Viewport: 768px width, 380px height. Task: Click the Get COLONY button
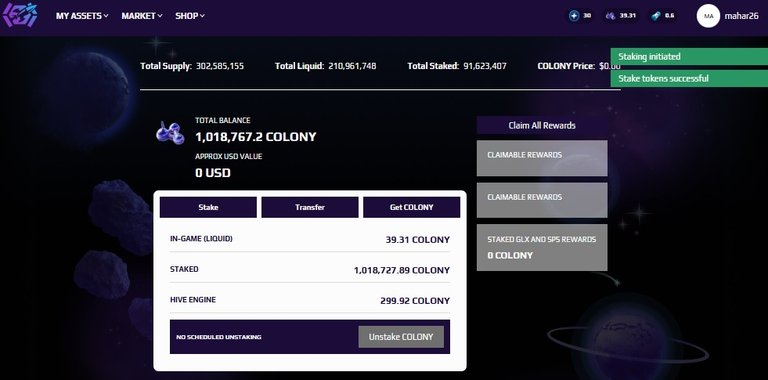(411, 207)
